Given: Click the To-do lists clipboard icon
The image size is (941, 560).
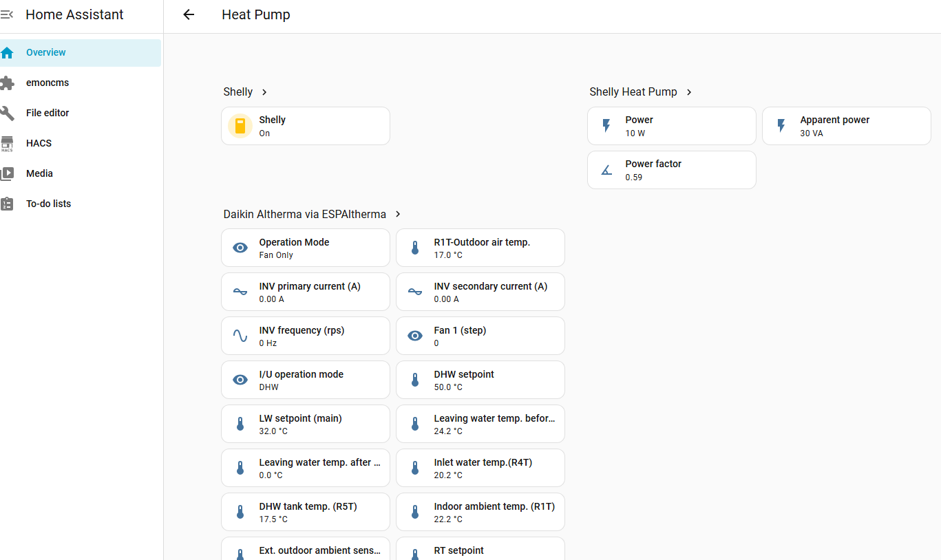Looking at the screenshot, I should pos(7,204).
